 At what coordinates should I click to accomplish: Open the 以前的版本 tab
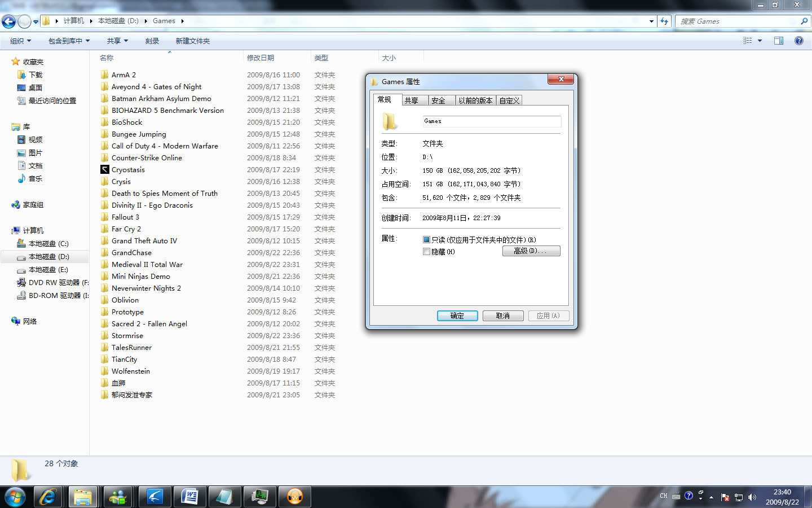[475, 100]
